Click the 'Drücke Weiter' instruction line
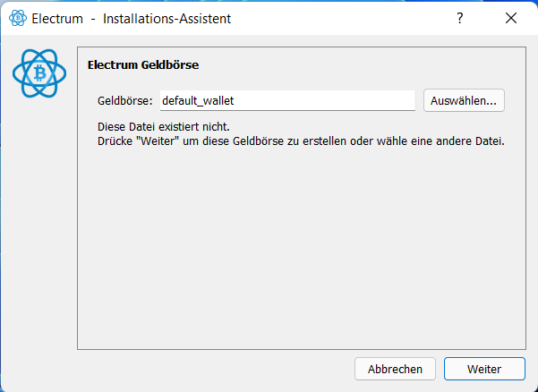This screenshot has height=392, width=538. (x=301, y=141)
